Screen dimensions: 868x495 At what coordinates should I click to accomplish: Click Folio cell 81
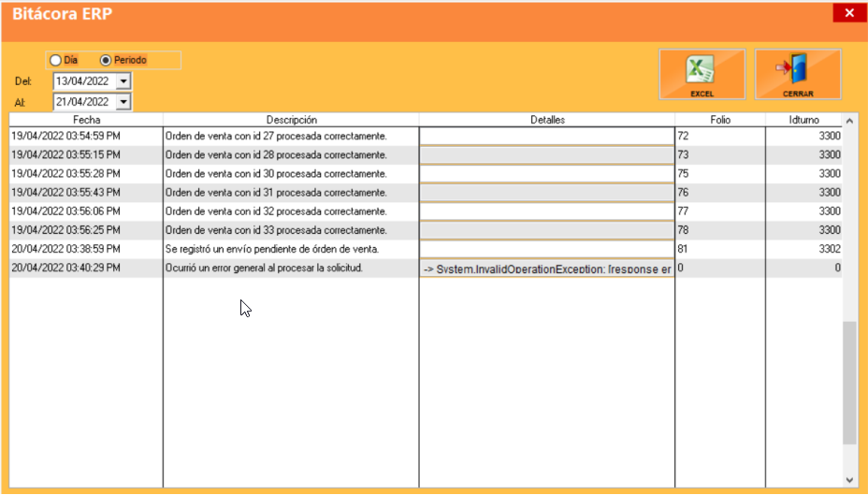pyautogui.click(x=720, y=249)
